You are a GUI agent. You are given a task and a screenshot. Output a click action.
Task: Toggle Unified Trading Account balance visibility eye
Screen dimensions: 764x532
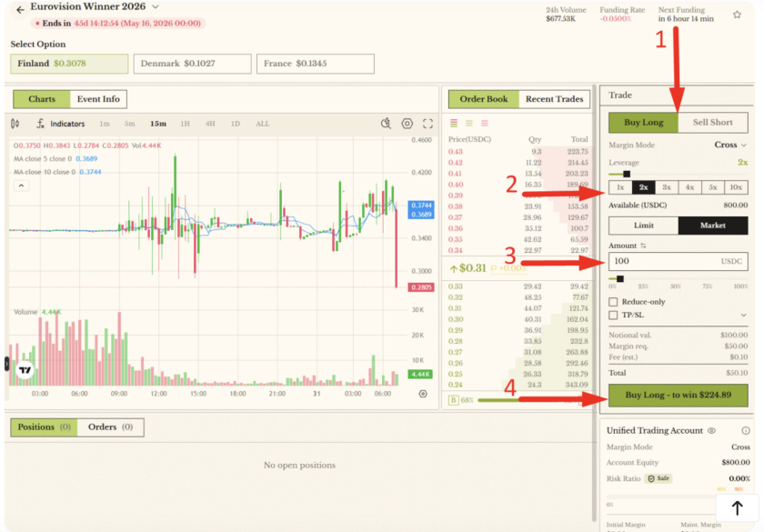pos(711,431)
